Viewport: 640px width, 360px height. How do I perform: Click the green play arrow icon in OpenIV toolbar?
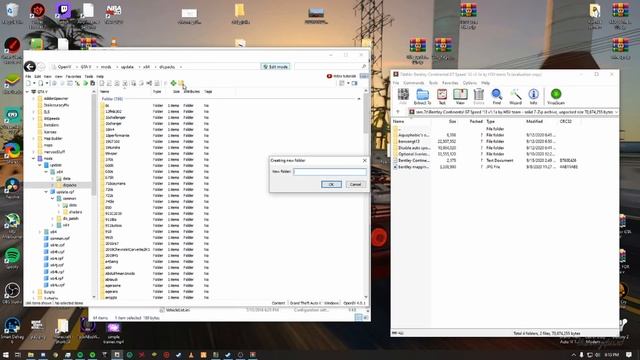click(85, 83)
